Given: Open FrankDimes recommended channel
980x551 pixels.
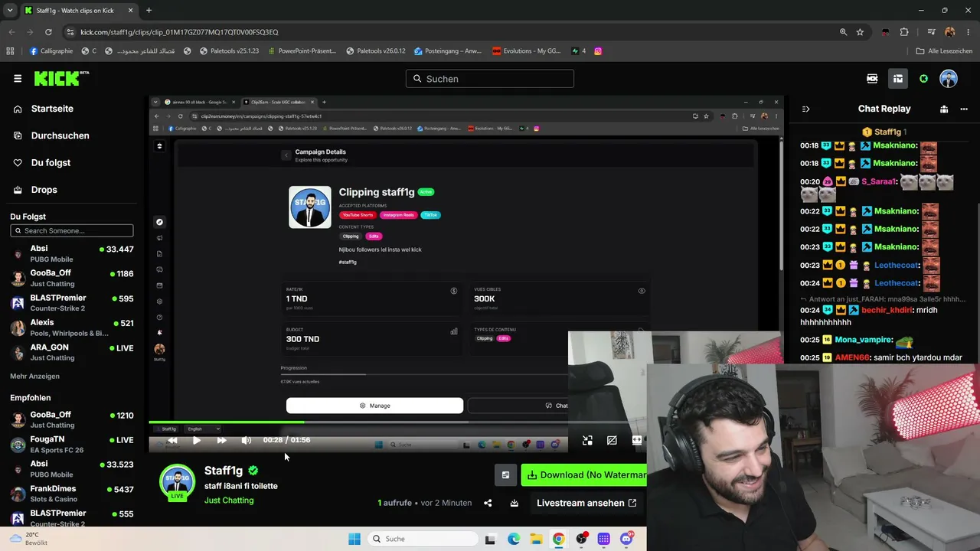Looking at the screenshot, I should [x=72, y=494].
